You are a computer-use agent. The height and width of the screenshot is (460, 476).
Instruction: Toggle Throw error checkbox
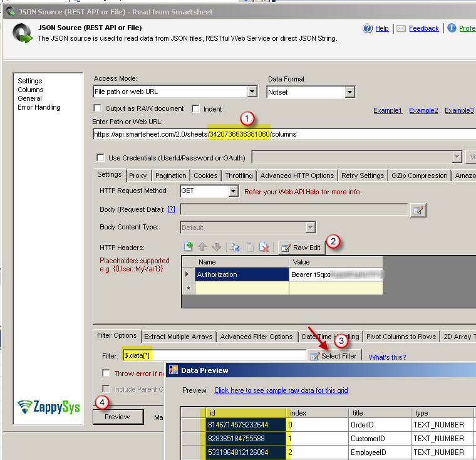pos(106,373)
